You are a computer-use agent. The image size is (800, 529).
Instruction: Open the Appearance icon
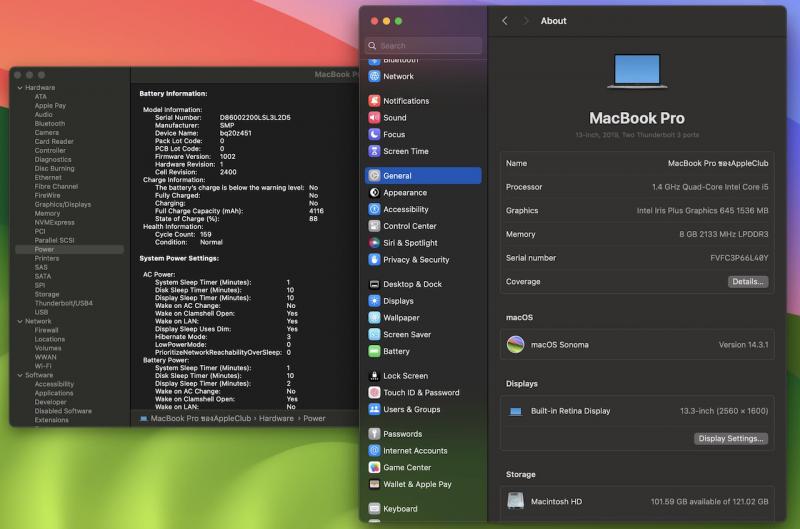(x=374, y=192)
